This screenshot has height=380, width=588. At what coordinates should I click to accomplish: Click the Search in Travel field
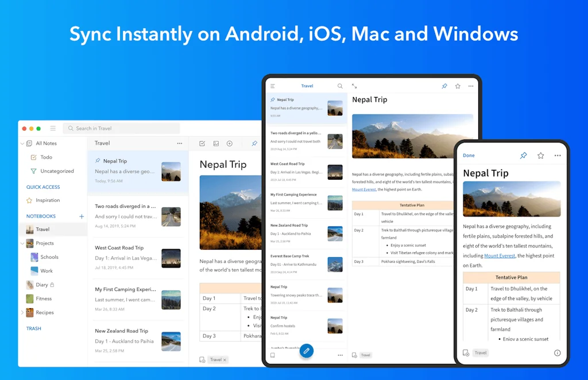click(122, 129)
